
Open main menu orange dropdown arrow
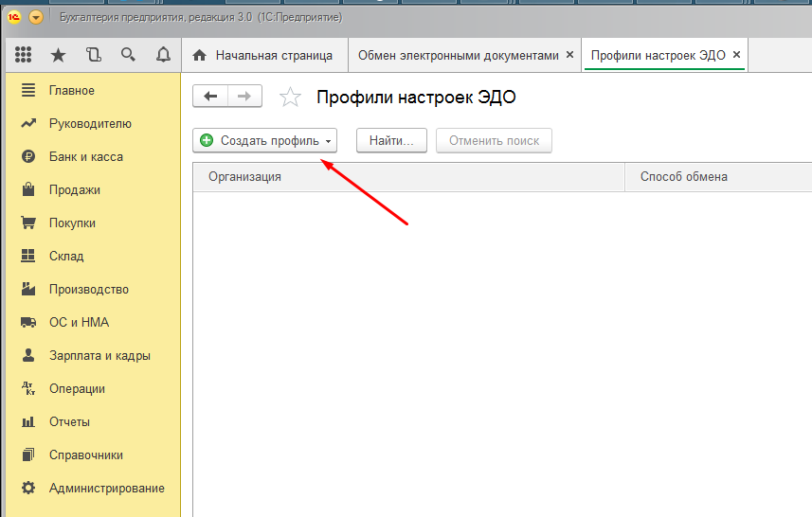[x=36, y=18]
